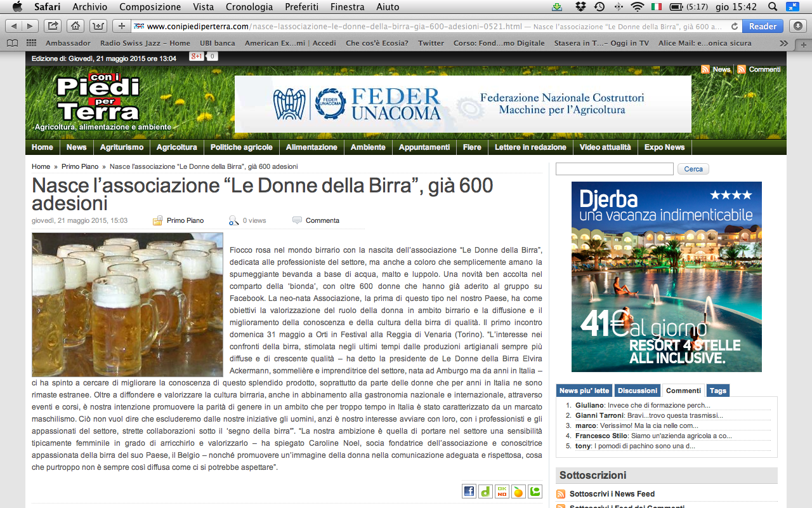Open the Top Sites grid icon
Image resolution: width=812 pixels, height=508 pixels.
pyautogui.click(x=31, y=43)
